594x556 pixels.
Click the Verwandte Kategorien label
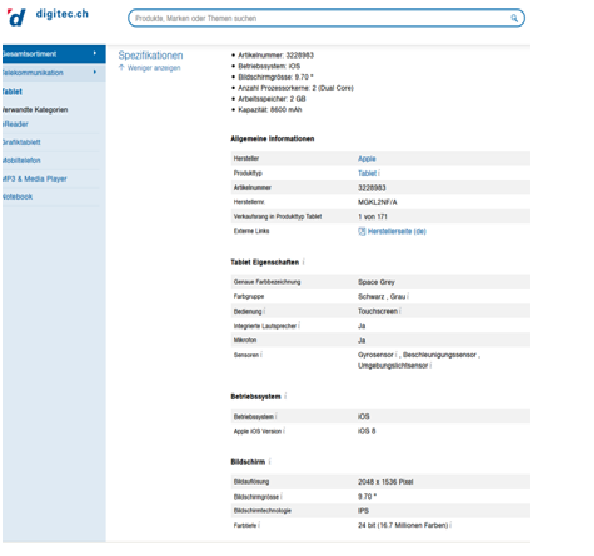(x=35, y=110)
